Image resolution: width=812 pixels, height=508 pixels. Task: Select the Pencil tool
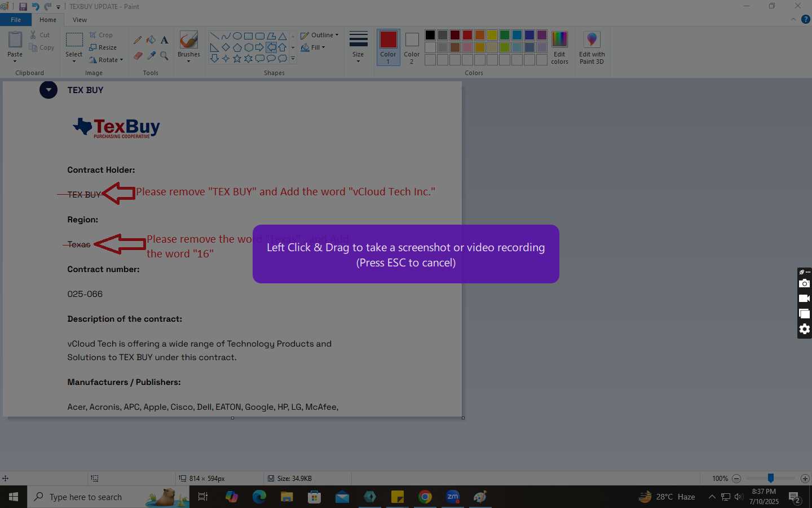(x=138, y=40)
